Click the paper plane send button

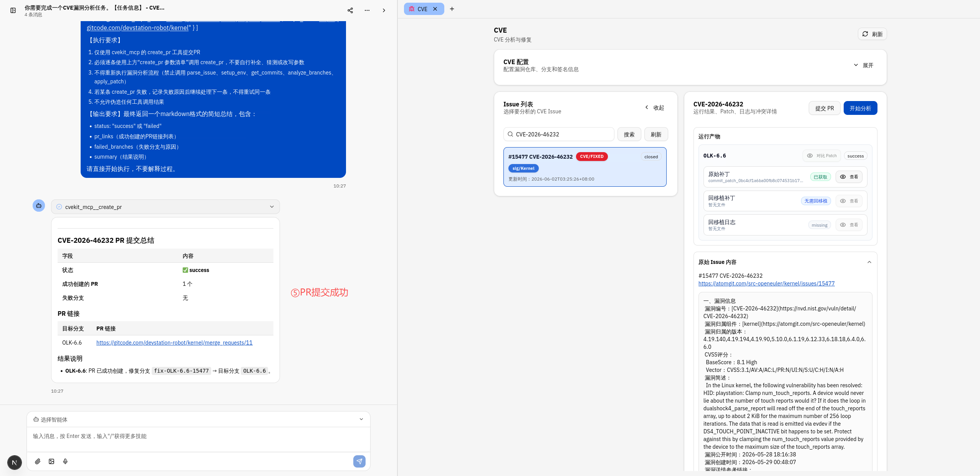click(x=359, y=461)
